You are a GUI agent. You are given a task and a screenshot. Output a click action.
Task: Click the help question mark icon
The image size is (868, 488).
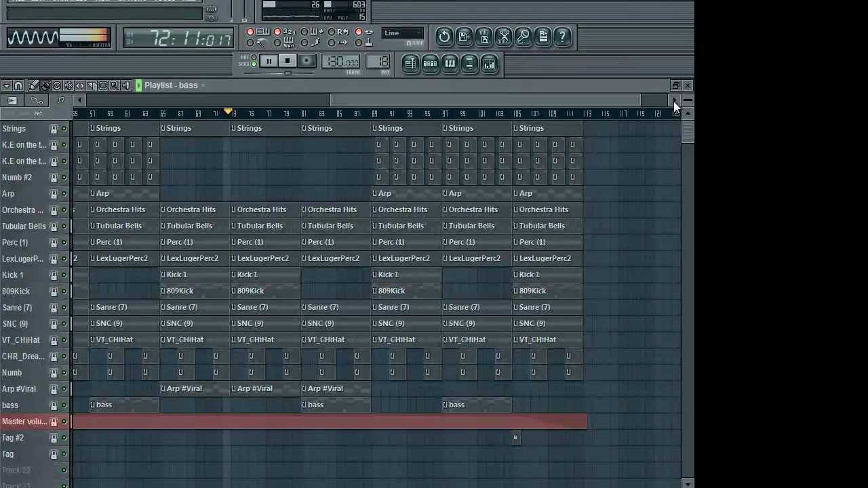pyautogui.click(x=563, y=37)
